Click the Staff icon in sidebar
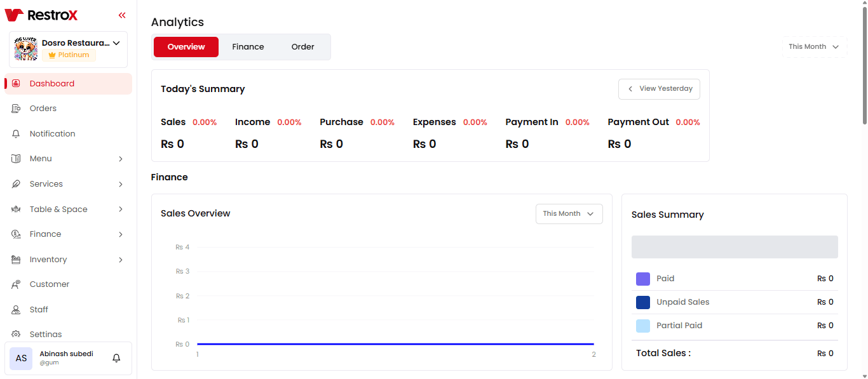Image resolution: width=868 pixels, height=379 pixels. point(17,310)
